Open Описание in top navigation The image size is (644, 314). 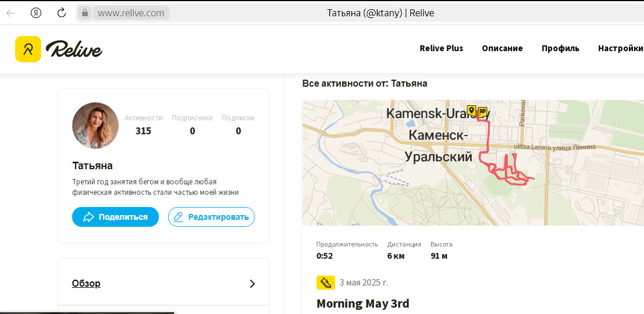[502, 48]
